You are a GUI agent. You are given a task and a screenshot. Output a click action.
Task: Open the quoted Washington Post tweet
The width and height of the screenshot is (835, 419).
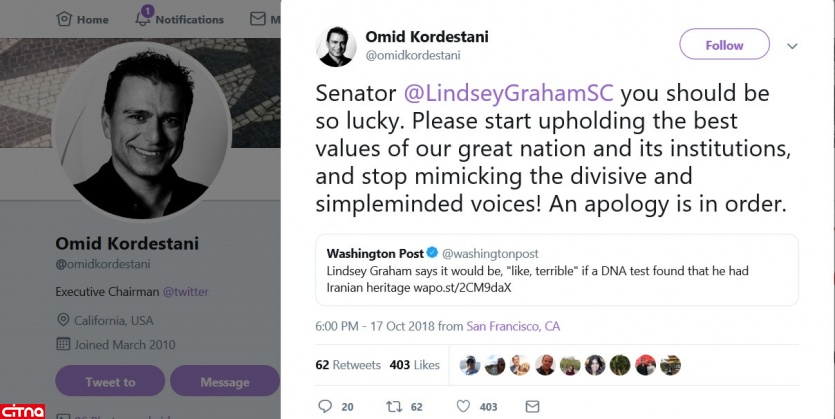click(557, 269)
